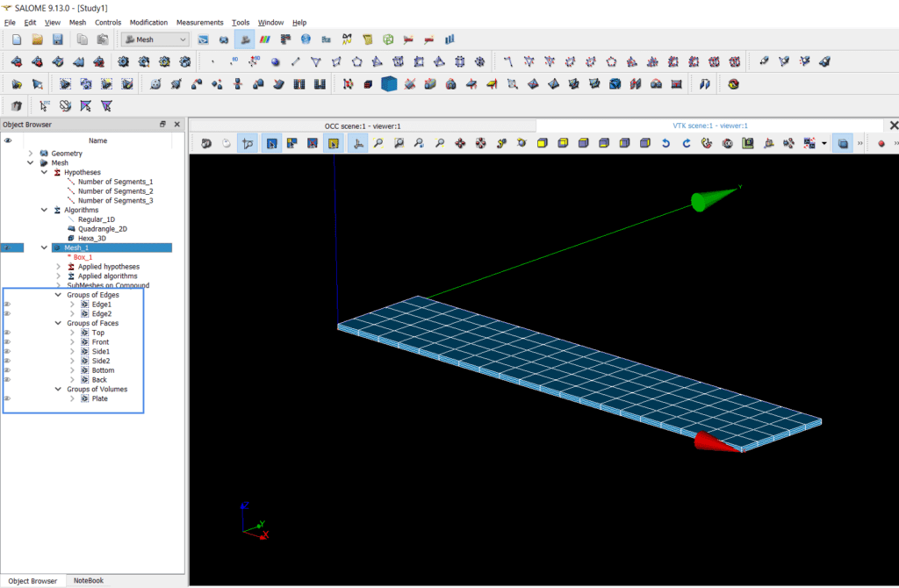The width and height of the screenshot is (899, 588).
Task: Hide the Edge1 group using its eye icon
Action: tap(6, 304)
